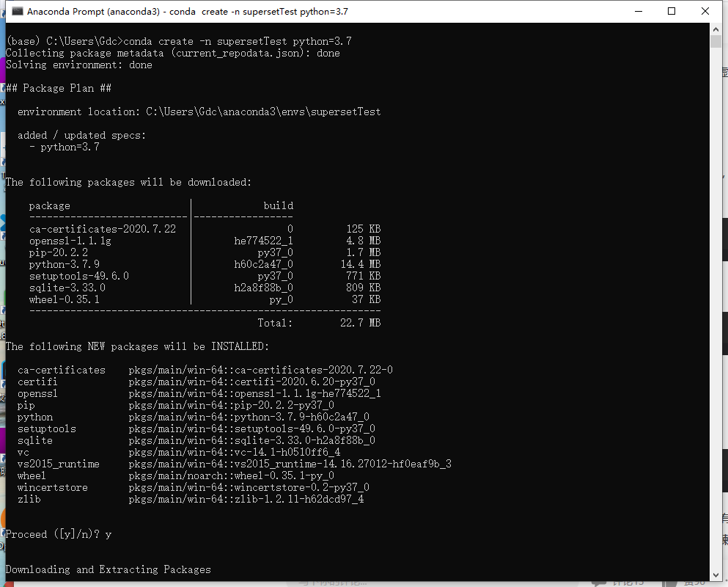Viewport: 728px width, 587px height.
Task: Click 'ca-certificates-2020.7.22' in download table
Action: tap(103, 229)
